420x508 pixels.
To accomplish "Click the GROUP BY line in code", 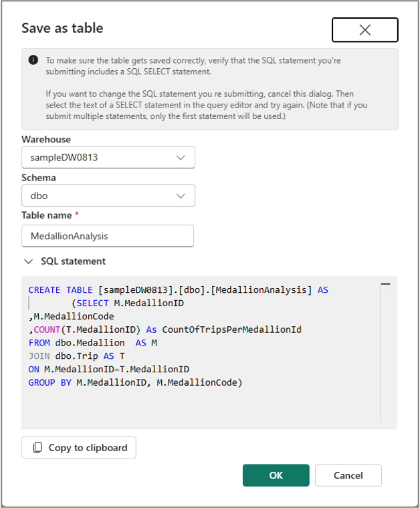I will pos(135,382).
